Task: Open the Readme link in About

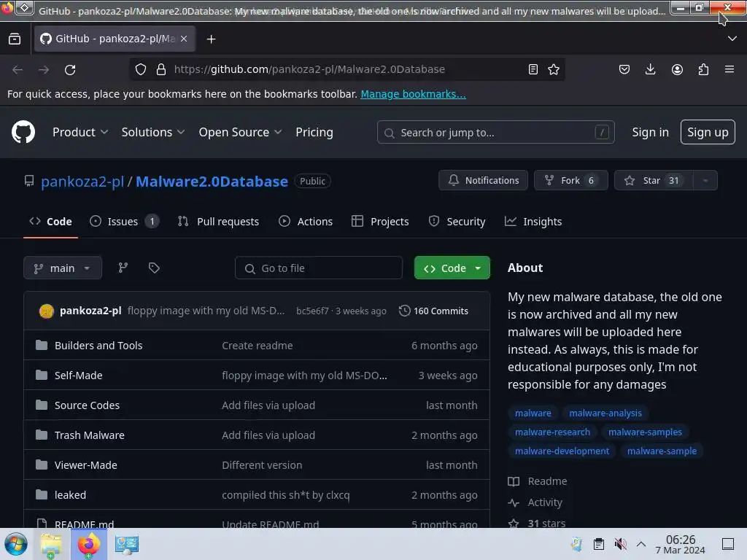Action: click(538, 481)
